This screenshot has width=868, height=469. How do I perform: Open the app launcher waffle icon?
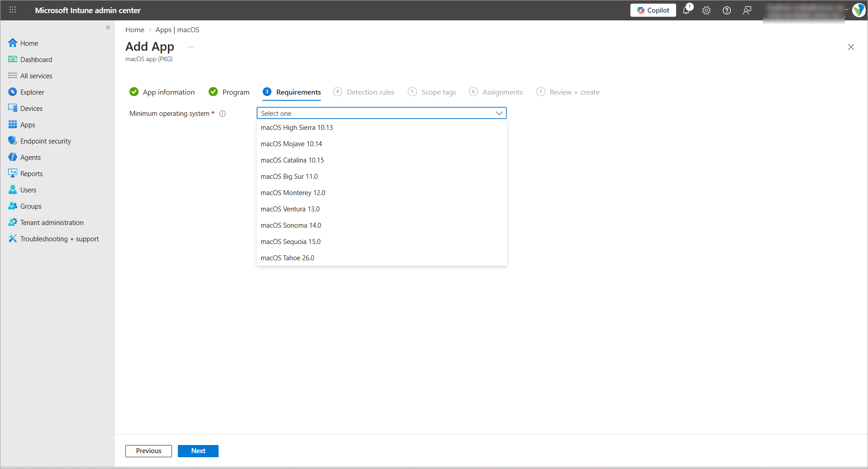(x=13, y=10)
